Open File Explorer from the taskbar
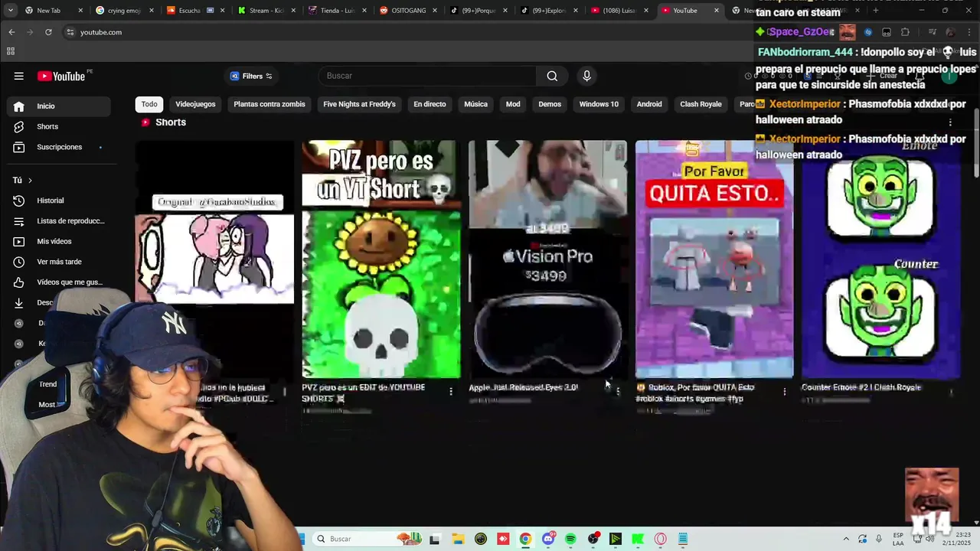The height and width of the screenshot is (551, 980). pos(458,539)
